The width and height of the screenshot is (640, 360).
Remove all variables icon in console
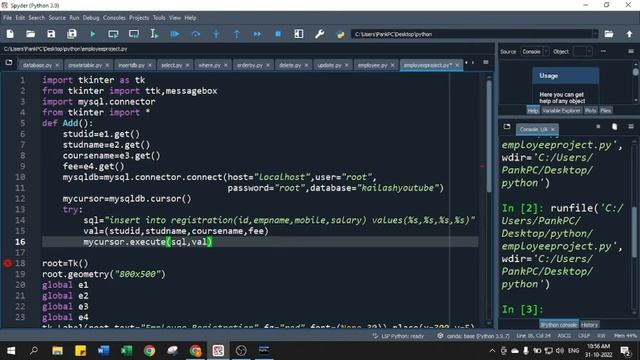pos(614,127)
